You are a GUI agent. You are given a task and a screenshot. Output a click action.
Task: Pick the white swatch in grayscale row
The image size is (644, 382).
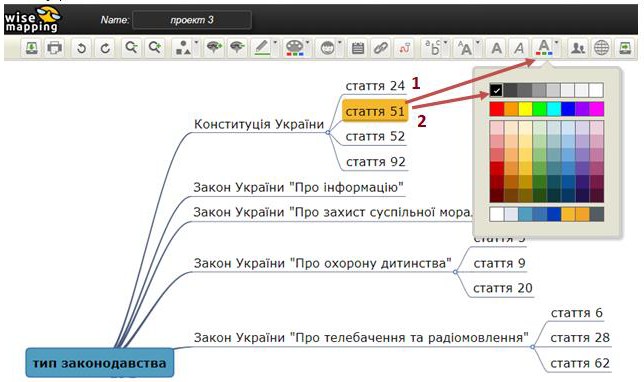(x=596, y=90)
